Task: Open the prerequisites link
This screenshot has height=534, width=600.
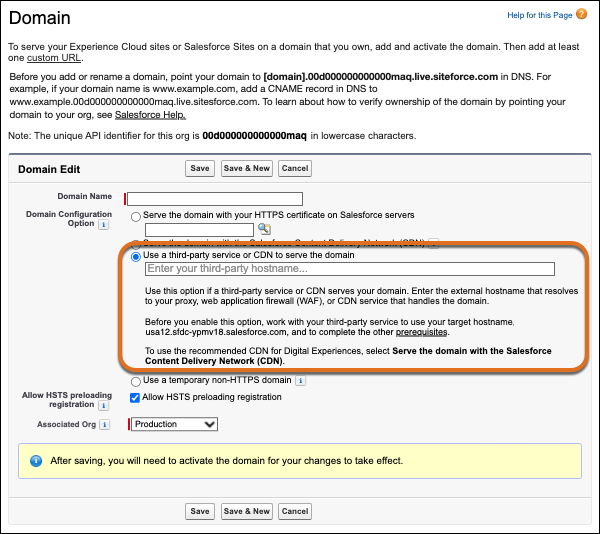Action: 421,332
